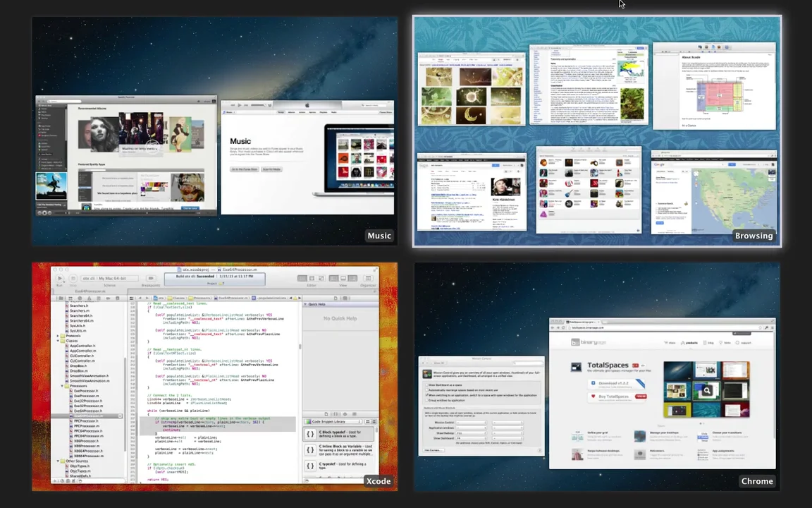Screen dimensions: 812x508
Task: Expand the Protocols folder in Xcode navigator
Action: (x=58, y=336)
